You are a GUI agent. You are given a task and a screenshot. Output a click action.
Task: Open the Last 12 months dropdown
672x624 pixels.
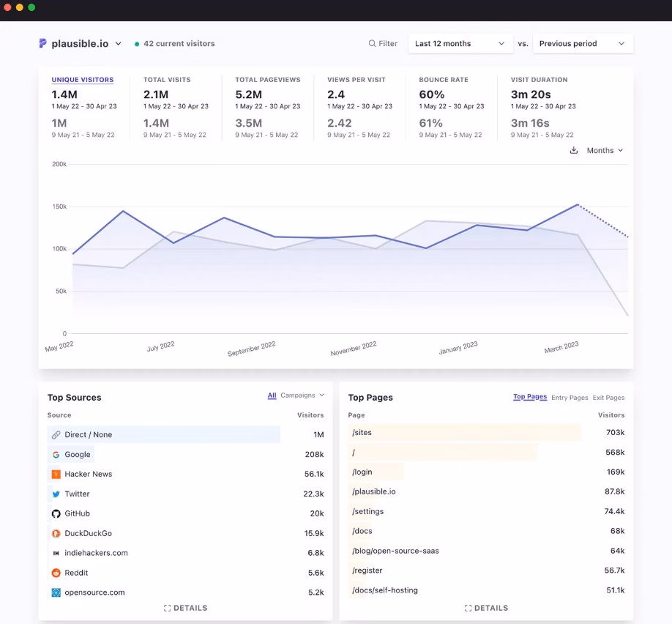460,43
